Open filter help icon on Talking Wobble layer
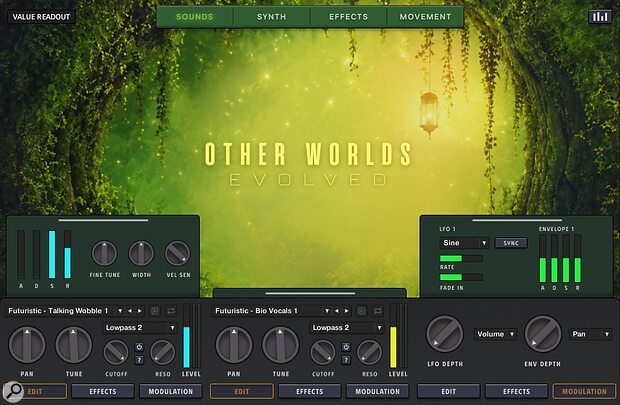 coord(139,360)
